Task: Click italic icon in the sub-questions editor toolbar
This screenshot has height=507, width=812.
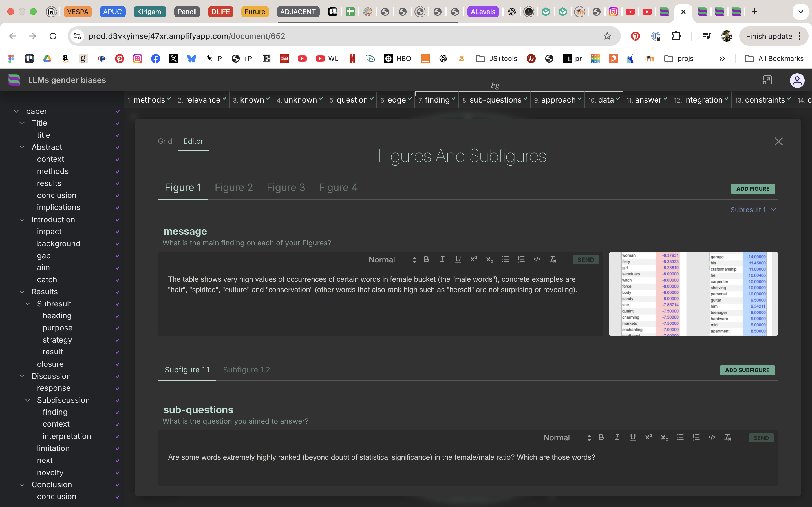Action: pos(617,437)
